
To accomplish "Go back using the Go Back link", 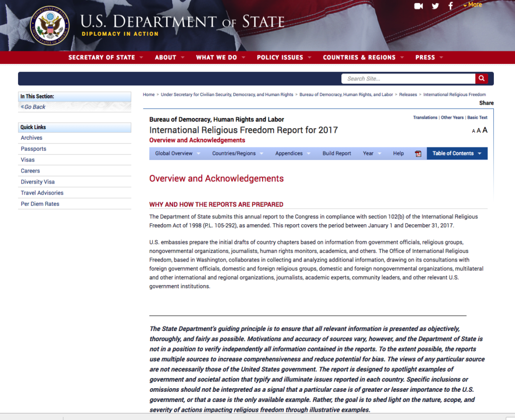I will [34, 107].
